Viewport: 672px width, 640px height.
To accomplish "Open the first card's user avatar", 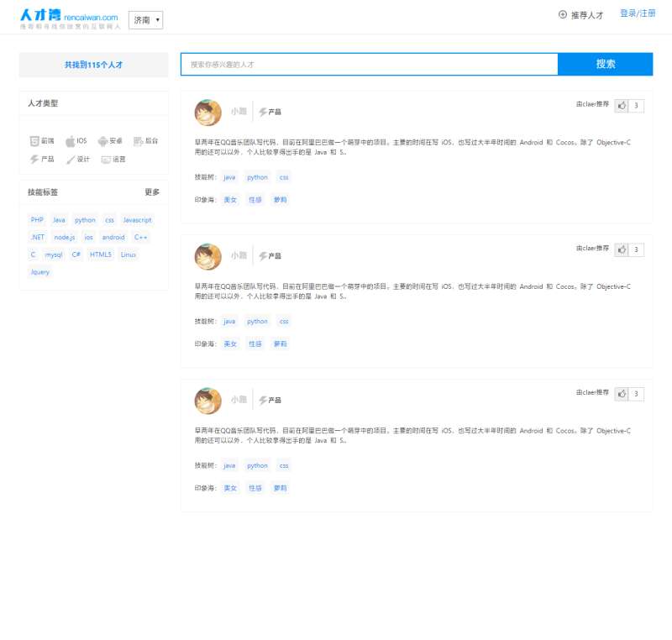I will tap(207, 113).
